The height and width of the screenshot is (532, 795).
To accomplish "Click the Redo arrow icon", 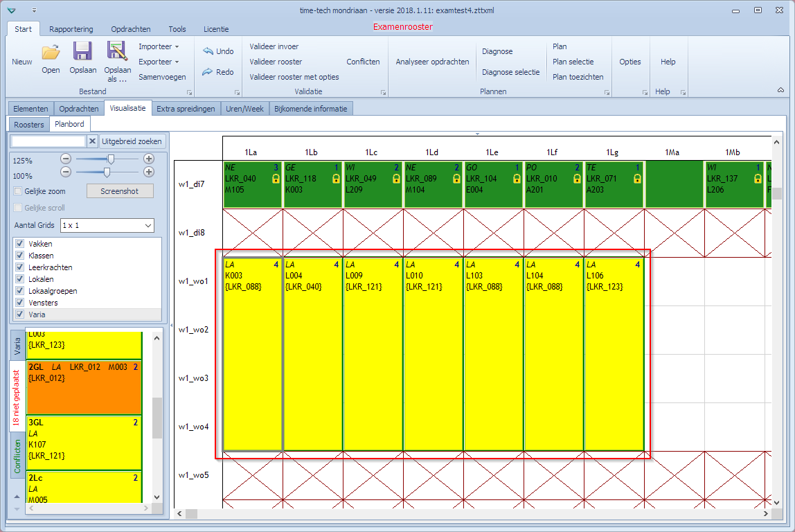I will 207,72.
